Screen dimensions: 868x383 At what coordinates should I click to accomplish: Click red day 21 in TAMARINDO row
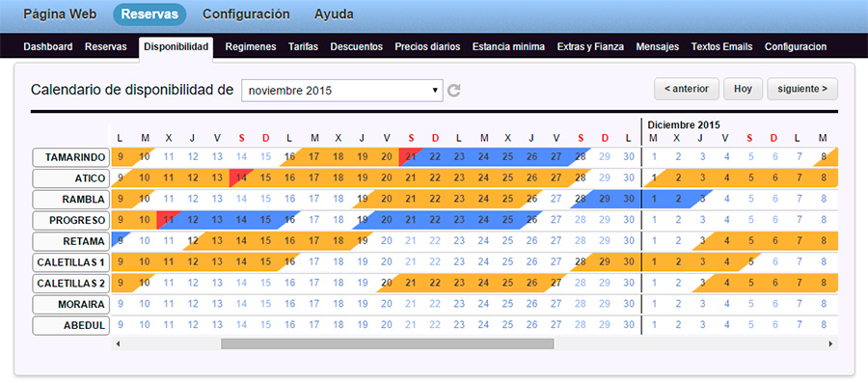[411, 156]
